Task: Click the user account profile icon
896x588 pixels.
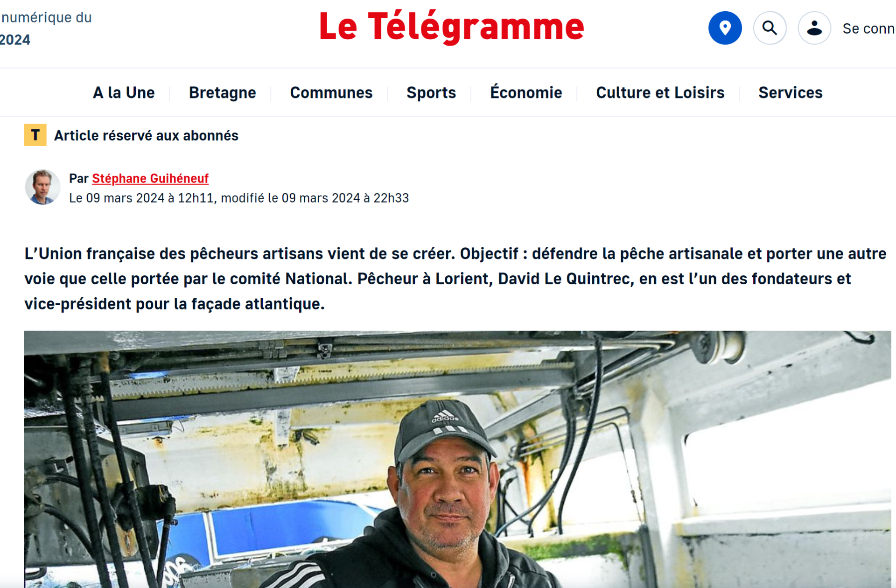Action: 814,28
